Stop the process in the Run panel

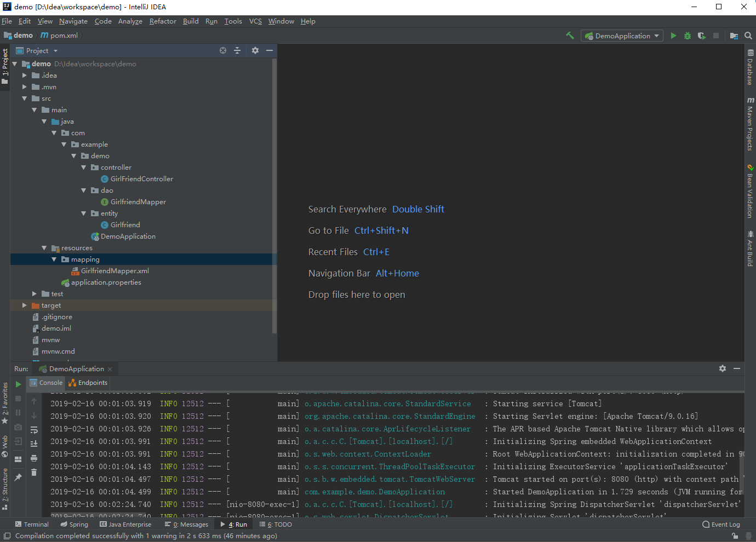(18, 399)
